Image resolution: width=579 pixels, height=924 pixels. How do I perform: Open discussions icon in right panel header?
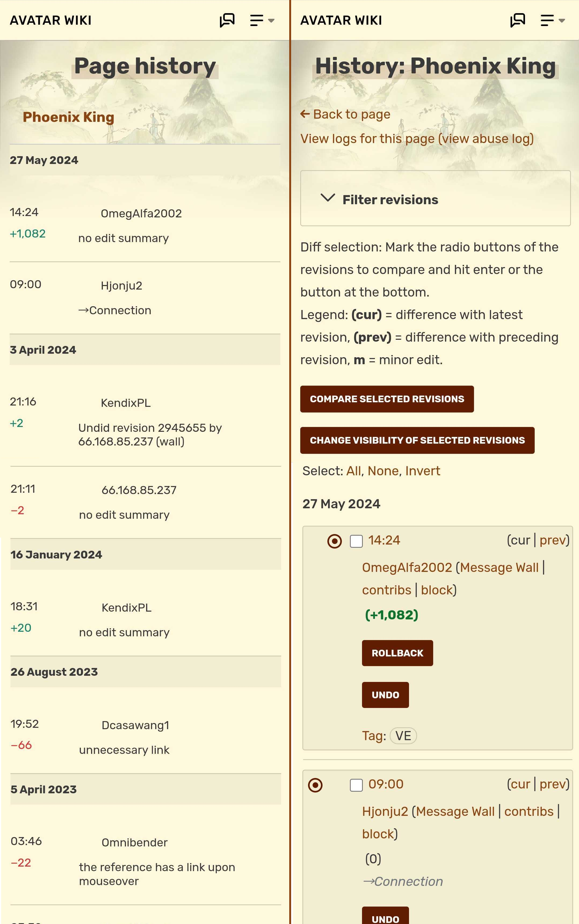tap(518, 20)
